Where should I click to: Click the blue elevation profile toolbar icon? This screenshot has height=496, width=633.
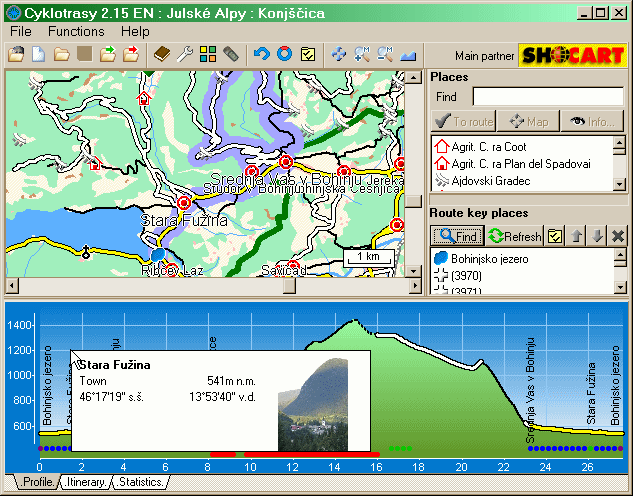coord(408,54)
